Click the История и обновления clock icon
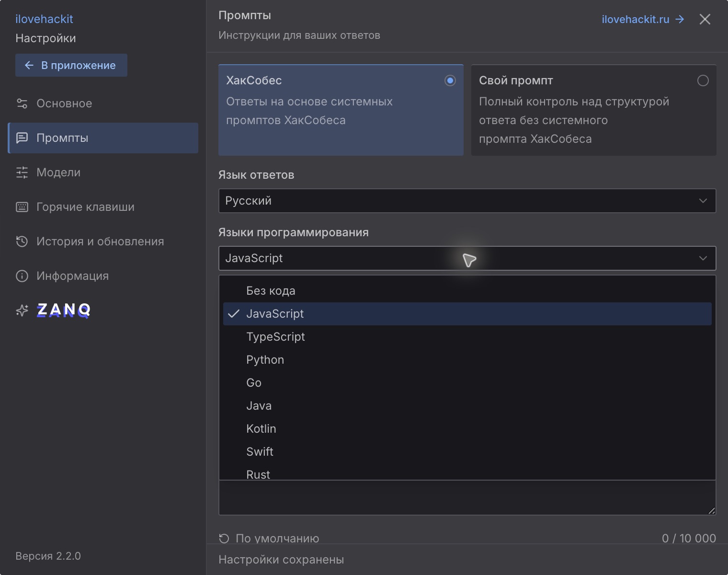This screenshot has height=575, width=728. pyautogui.click(x=22, y=241)
